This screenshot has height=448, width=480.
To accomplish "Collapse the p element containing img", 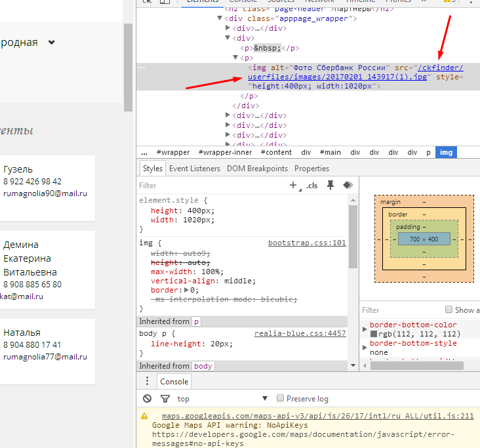I will pyautogui.click(x=235, y=57).
